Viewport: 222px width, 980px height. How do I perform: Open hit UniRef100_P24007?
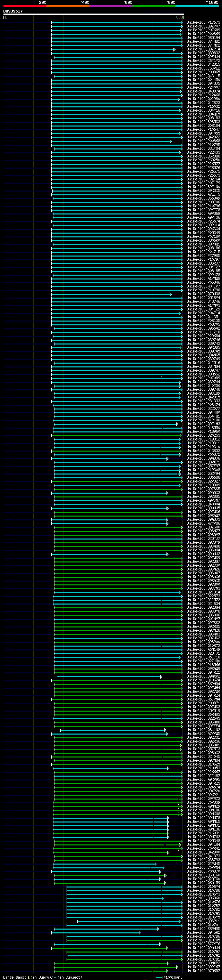coord(203,88)
